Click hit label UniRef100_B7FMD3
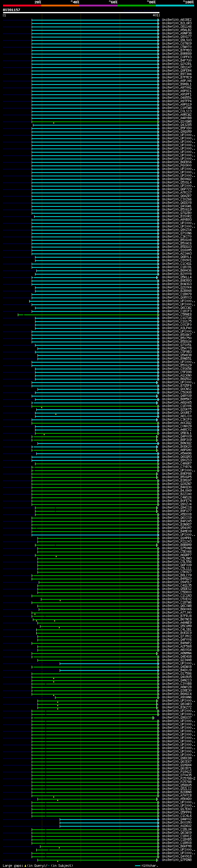Viewport: 197px width, 868px height. point(176,50)
